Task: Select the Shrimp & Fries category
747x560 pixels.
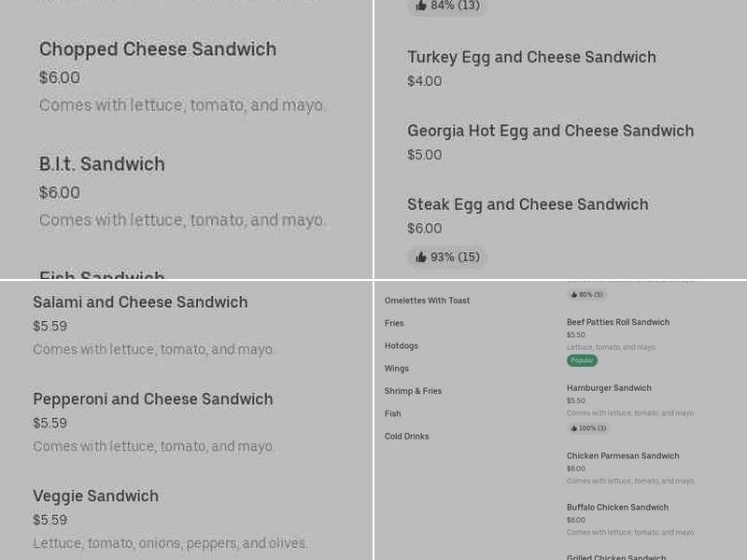Action: coord(412,390)
